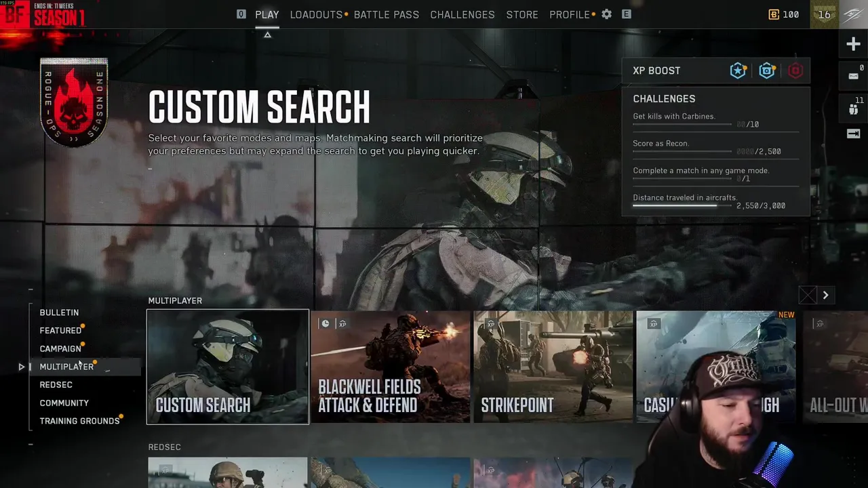Click the plus invite party icon
This screenshot has width=868, height=488.
click(853, 45)
